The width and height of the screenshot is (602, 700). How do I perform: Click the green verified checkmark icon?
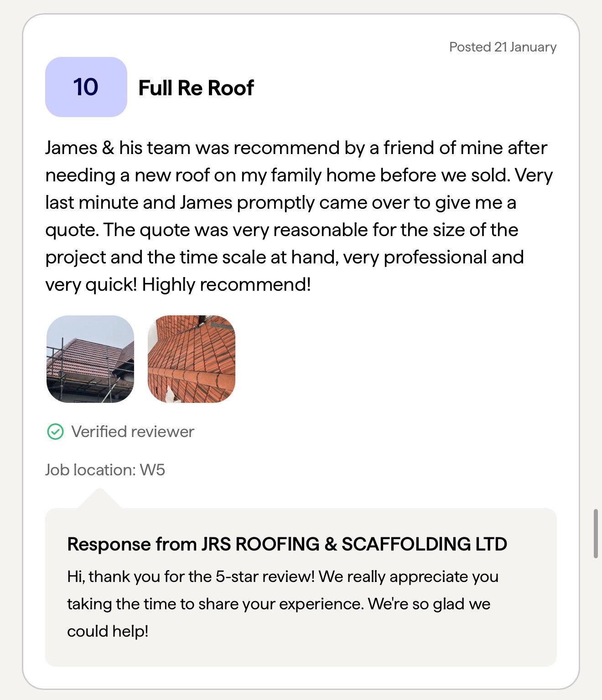55,432
